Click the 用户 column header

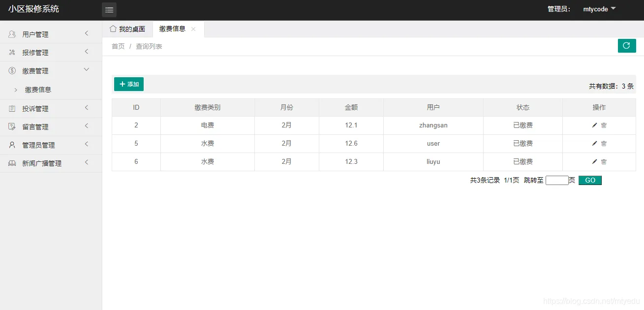(x=433, y=107)
